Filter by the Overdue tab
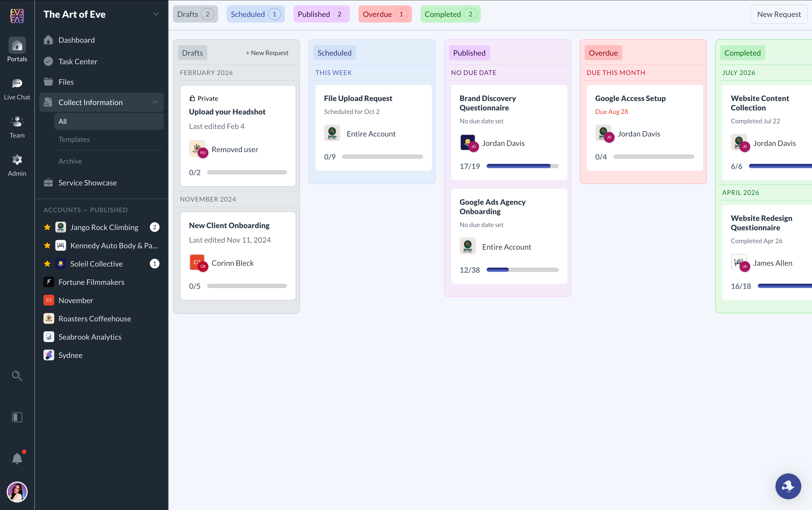The height and width of the screenshot is (510, 812). 385,14
